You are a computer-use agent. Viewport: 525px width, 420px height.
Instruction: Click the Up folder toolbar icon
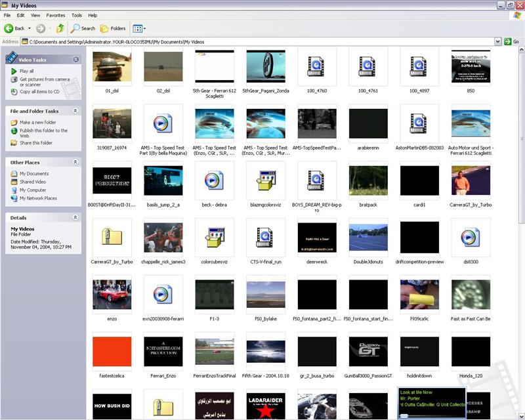tap(60, 28)
